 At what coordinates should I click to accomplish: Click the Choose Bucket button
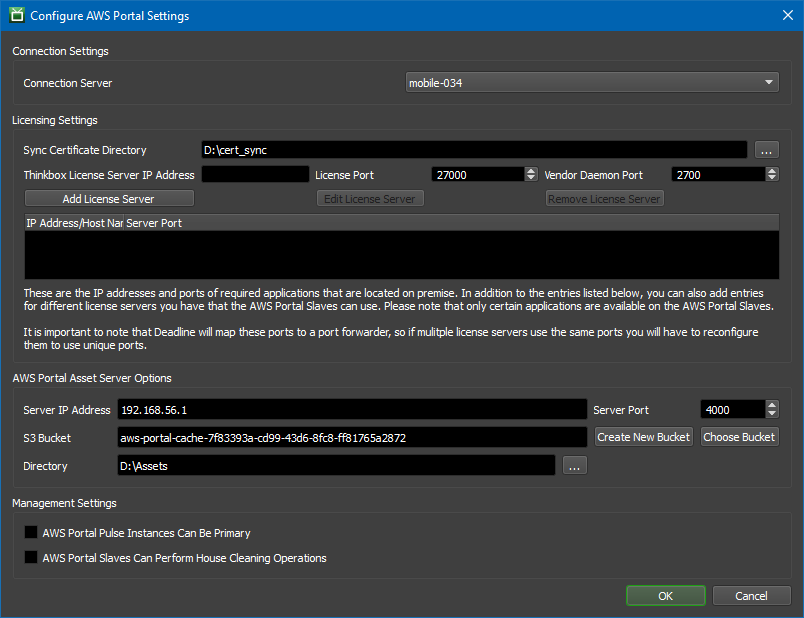pos(739,437)
